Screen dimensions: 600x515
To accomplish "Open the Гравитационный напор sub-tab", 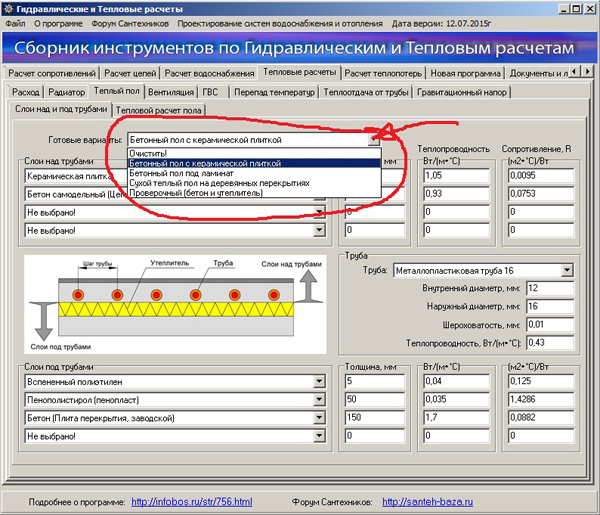I will tap(462, 92).
